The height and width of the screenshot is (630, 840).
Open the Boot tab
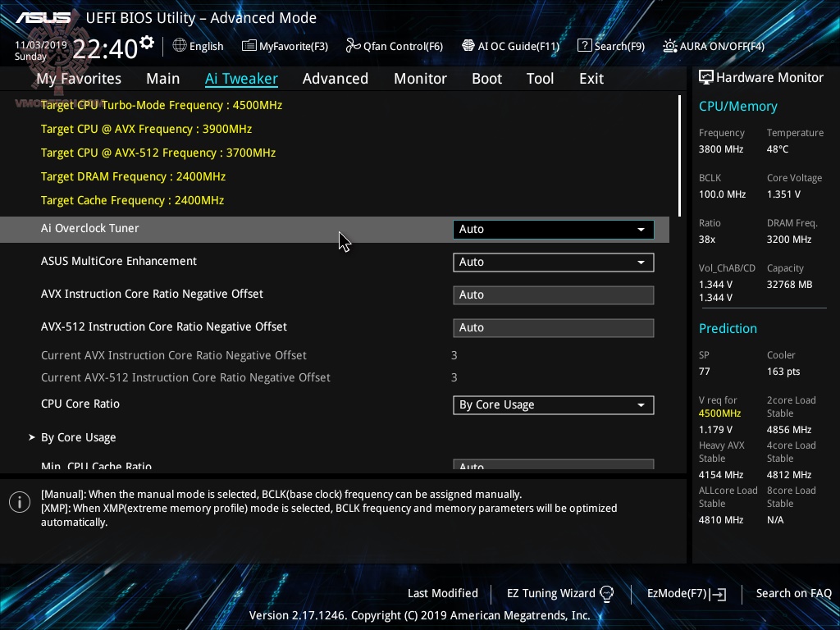[487, 79]
